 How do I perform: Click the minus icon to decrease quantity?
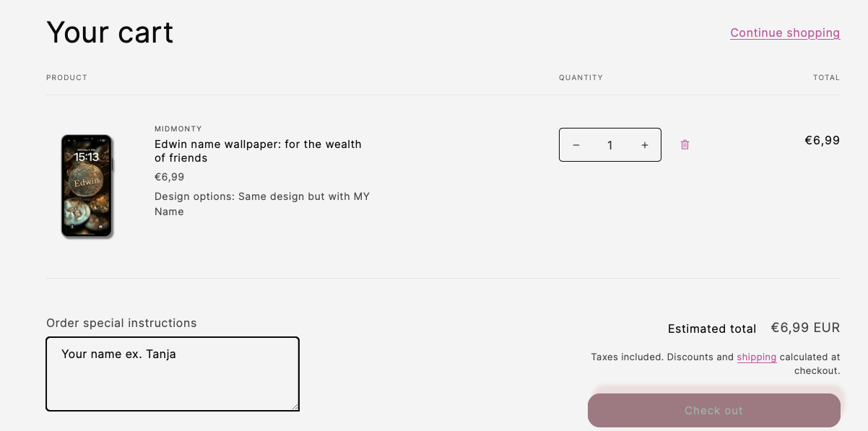coord(576,144)
